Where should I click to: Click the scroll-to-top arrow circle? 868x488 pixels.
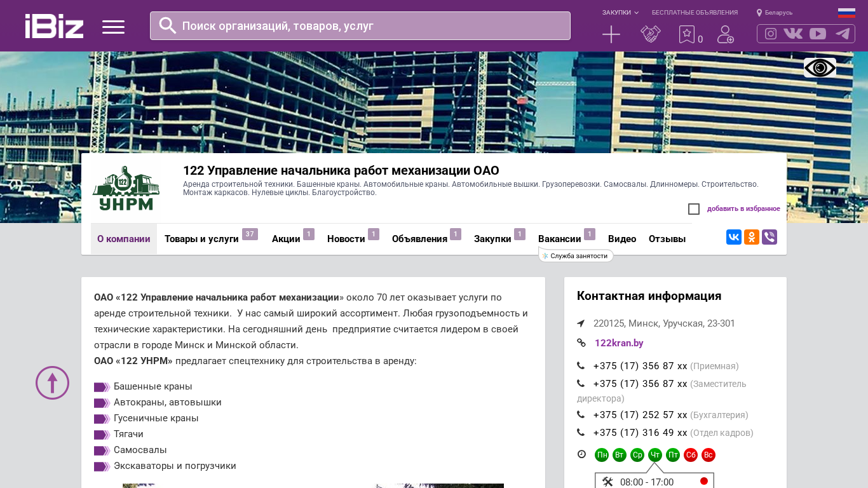point(52,383)
